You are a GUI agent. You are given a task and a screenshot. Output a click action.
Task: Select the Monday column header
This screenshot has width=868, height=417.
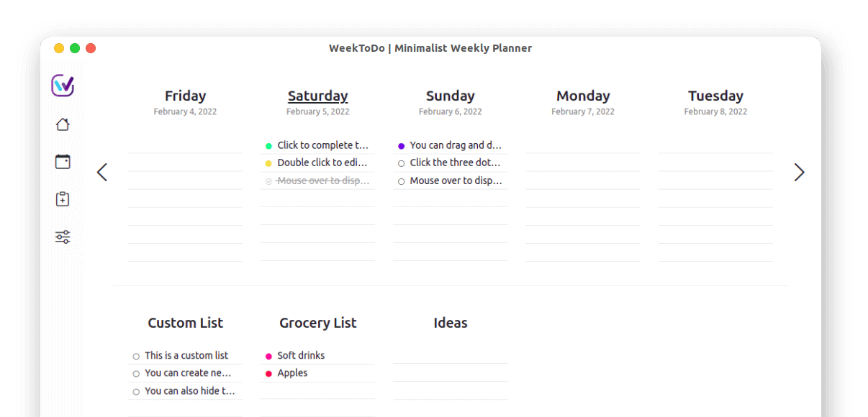click(583, 96)
